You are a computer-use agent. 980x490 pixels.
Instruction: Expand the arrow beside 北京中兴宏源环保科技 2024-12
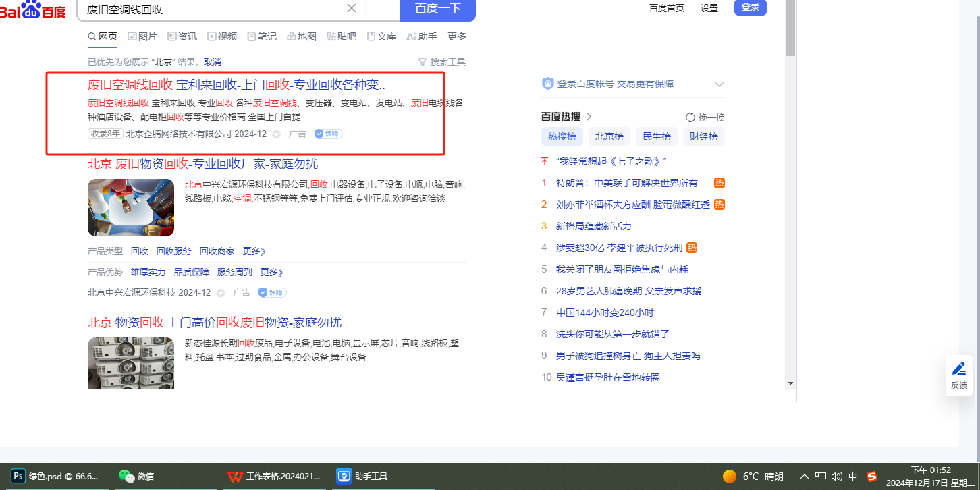pyautogui.click(x=220, y=293)
